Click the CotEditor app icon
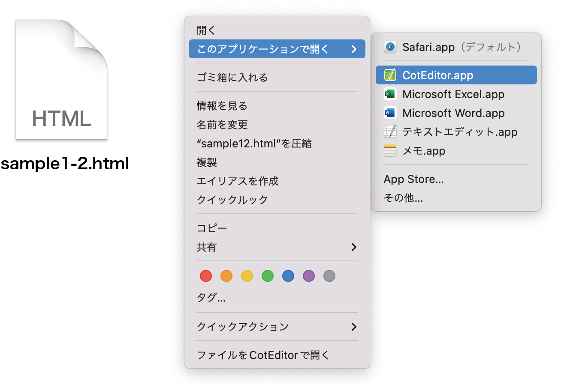This screenshot has width=561, height=392. (390, 75)
